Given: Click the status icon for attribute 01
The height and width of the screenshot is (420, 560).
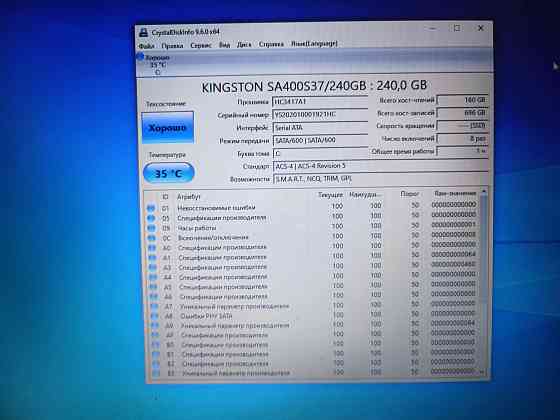Looking at the screenshot, I should tap(151, 208).
